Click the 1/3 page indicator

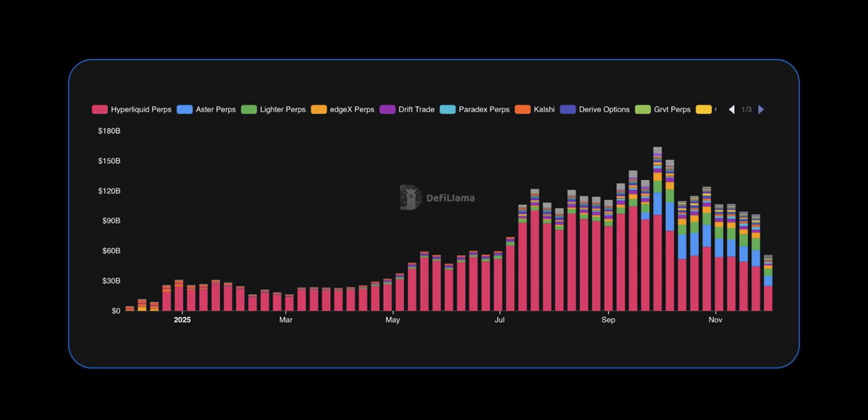[x=746, y=109]
